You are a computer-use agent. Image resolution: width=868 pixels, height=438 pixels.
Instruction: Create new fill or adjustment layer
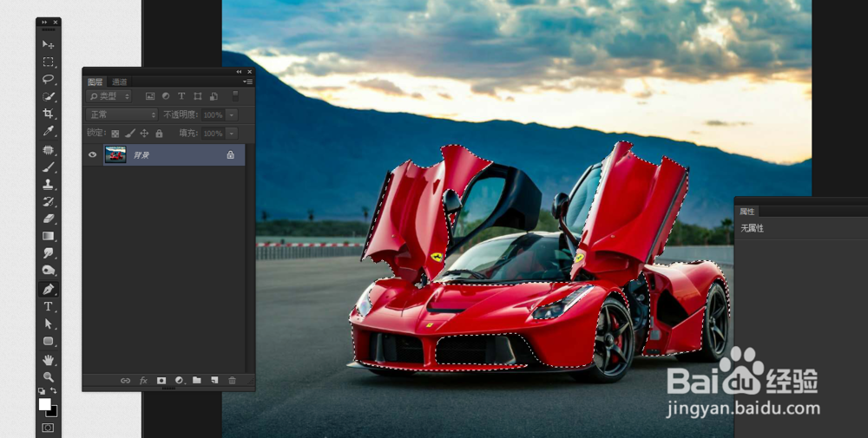(x=179, y=381)
